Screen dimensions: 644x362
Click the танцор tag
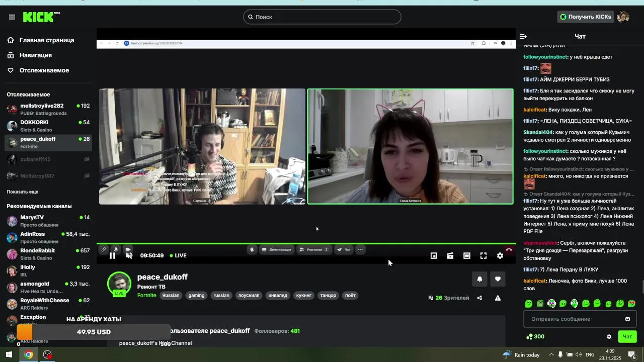click(328, 295)
